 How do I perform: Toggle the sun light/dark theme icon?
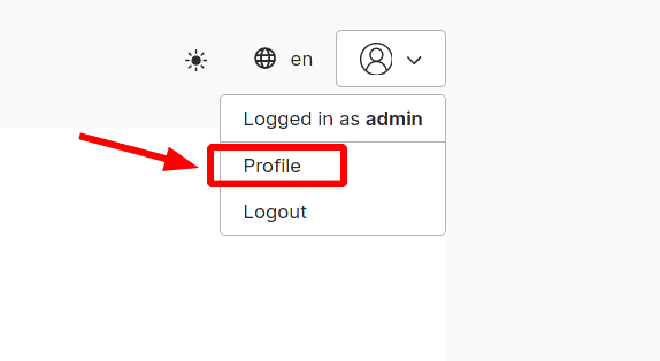coord(196,60)
